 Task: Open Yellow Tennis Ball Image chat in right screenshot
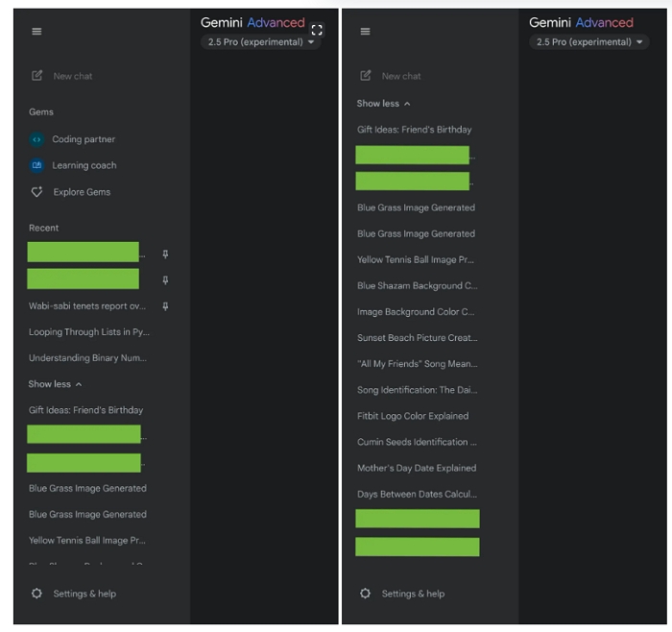[416, 260]
